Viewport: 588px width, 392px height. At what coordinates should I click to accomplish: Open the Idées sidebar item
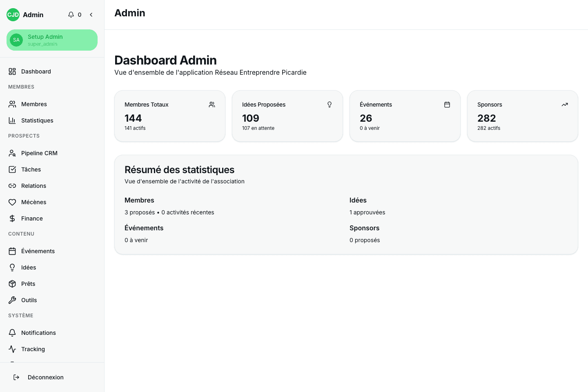click(x=52, y=267)
